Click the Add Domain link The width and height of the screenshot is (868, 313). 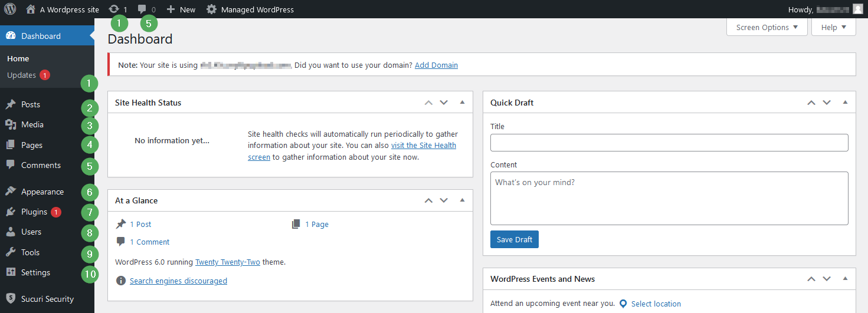tap(436, 65)
